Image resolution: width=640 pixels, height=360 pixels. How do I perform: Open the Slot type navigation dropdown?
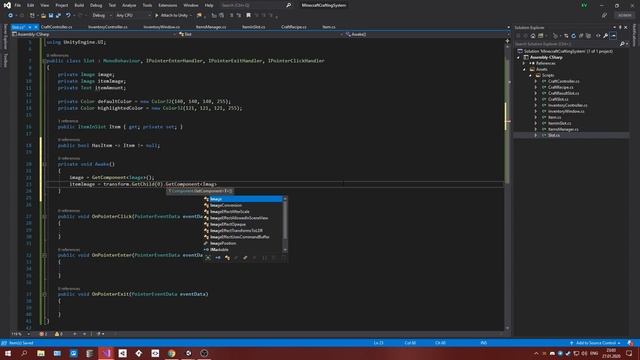coord(260,34)
